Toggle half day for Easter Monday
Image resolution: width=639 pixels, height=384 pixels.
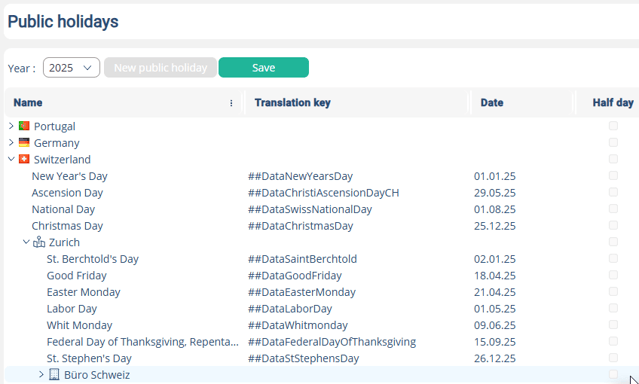pyautogui.click(x=613, y=291)
